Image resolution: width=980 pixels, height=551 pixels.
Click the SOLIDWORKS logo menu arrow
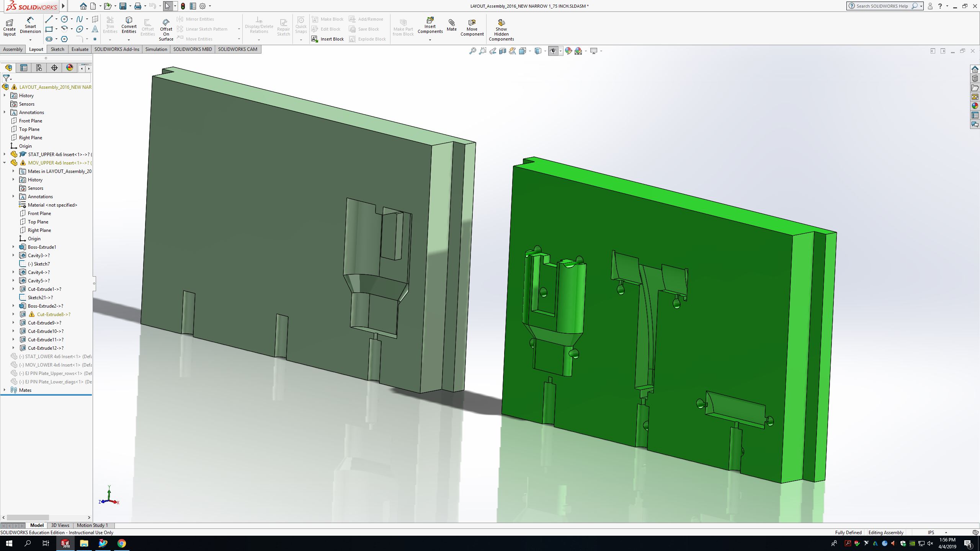[64, 6]
